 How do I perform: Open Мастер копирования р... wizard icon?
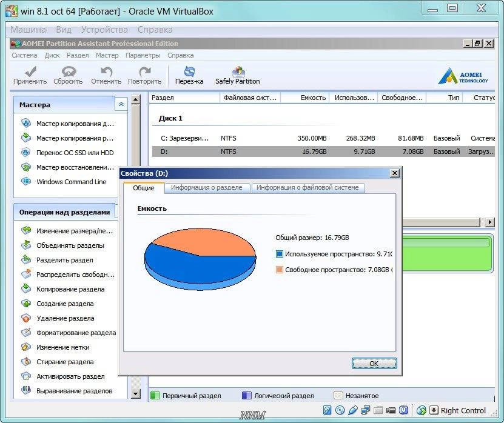26,138
